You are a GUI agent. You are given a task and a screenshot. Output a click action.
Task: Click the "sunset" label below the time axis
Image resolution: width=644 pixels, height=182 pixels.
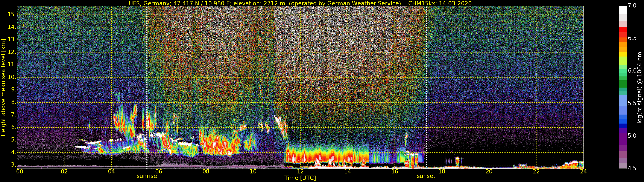click(426, 176)
